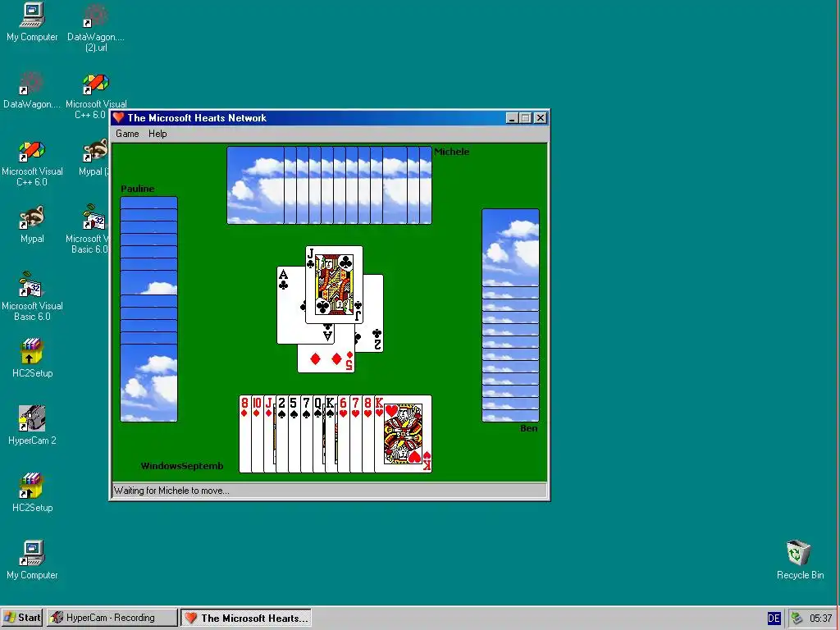Click the 5 of diamonds on the table
The width and height of the screenshot is (840, 630).
[326, 358]
